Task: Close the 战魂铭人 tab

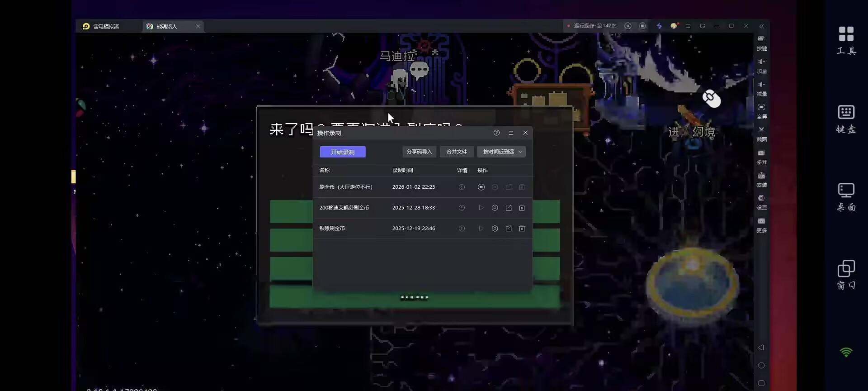Action: point(198,27)
